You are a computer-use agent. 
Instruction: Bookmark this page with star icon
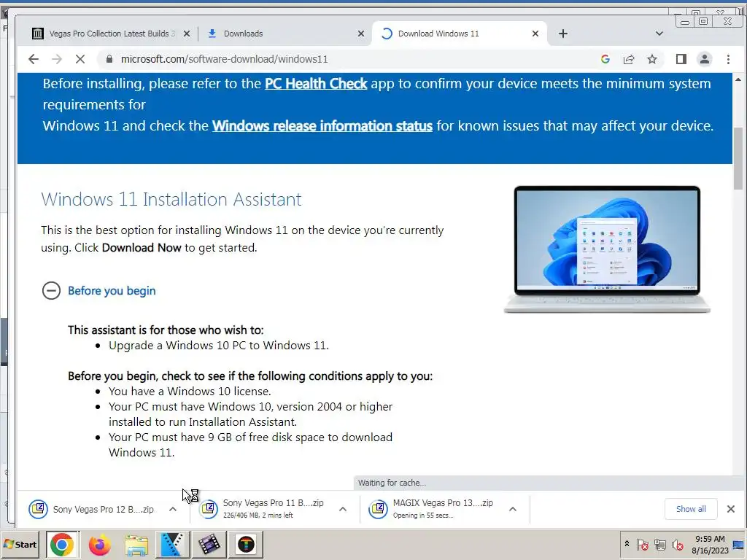(x=652, y=59)
